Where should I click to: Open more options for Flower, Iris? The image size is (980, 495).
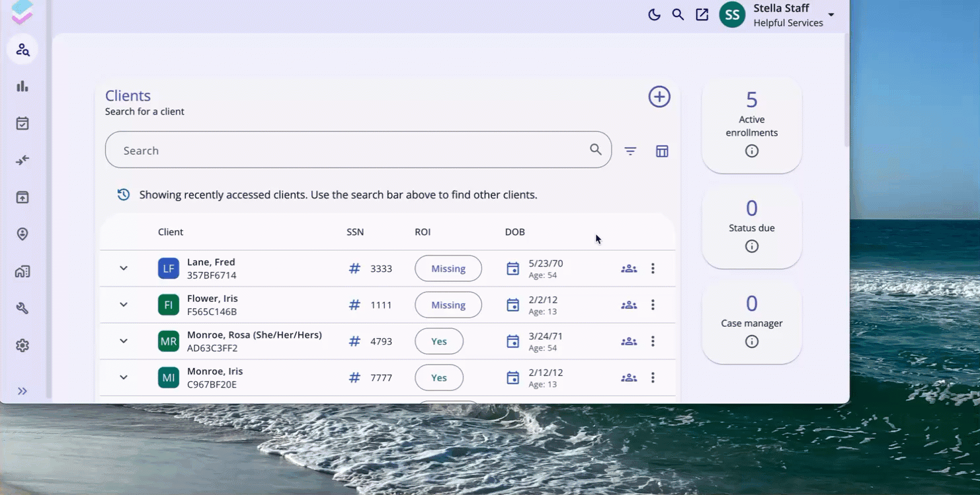(x=653, y=304)
